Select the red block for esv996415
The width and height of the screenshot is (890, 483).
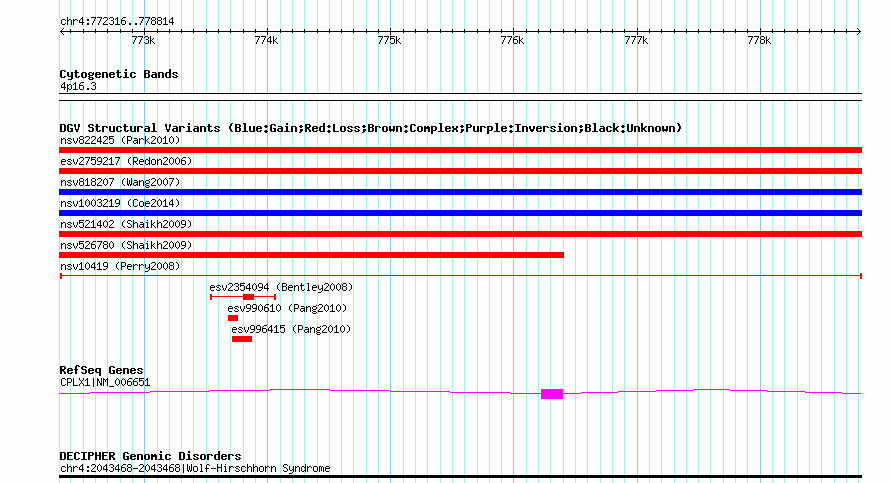(242, 339)
